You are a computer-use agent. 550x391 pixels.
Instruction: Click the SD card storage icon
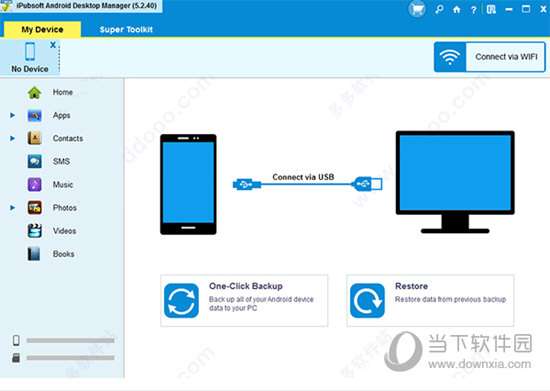[16, 358]
